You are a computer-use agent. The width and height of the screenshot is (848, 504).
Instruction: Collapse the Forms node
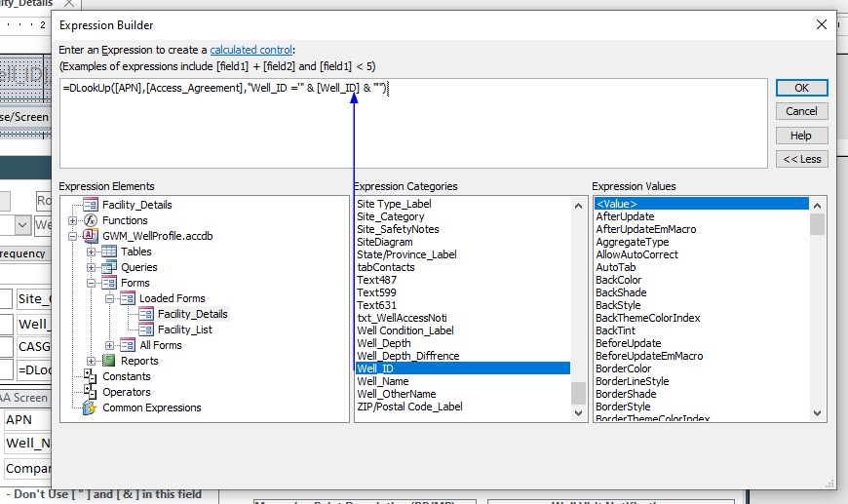(91, 283)
